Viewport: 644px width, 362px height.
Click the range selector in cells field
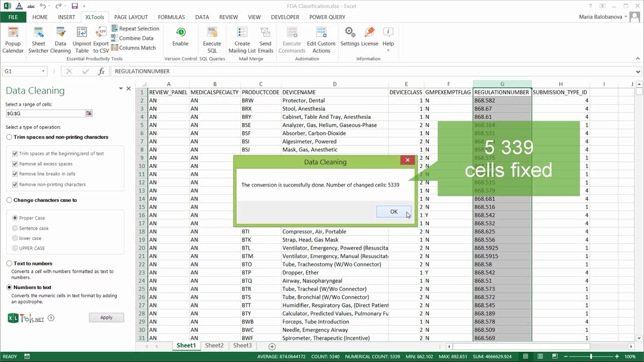point(89,113)
